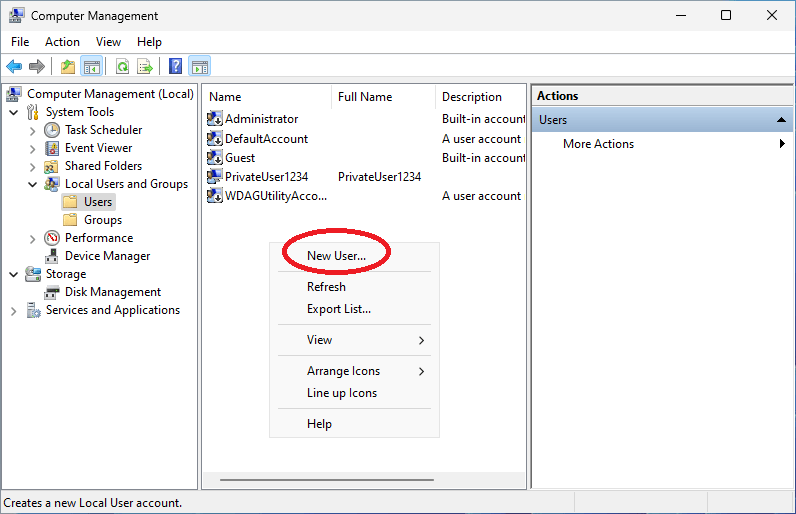Screen dimensions: 796x514
Task: Sort by the Name column header
Action: pos(267,97)
